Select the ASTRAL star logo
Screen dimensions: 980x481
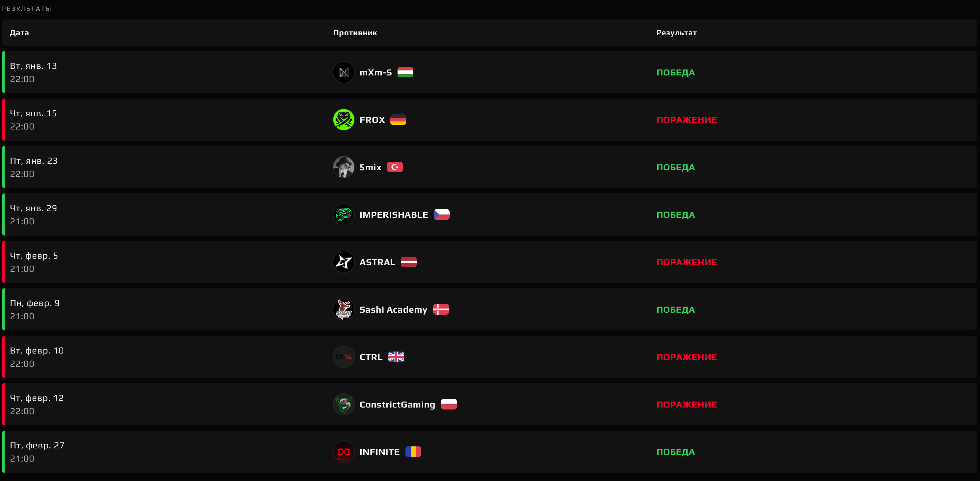pyautogui.click(x=343, y=262)
